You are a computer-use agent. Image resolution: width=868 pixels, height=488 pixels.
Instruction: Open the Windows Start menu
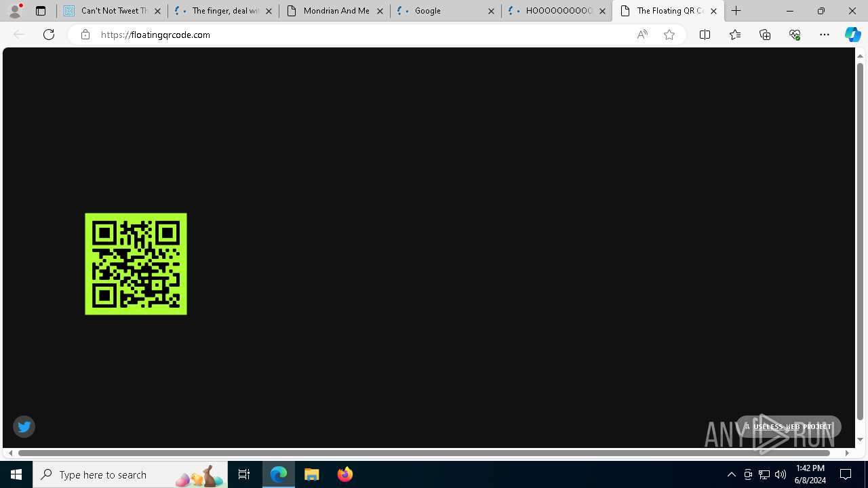16,474
